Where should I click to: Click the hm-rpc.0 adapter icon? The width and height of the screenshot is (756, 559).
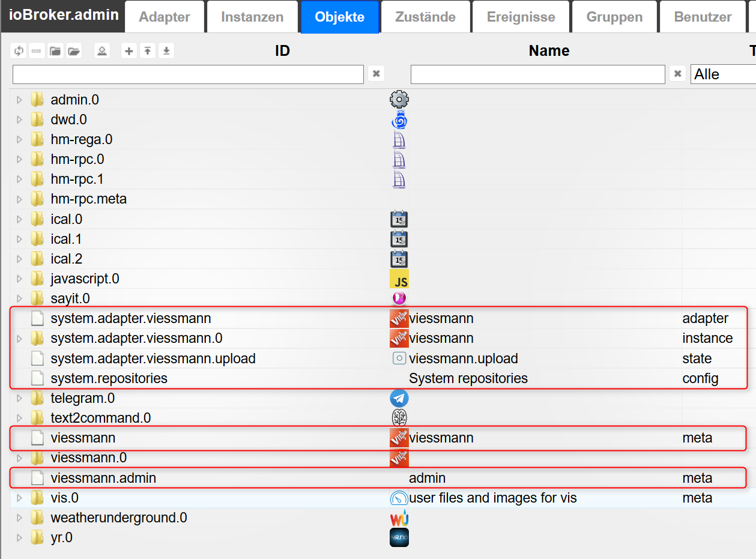pos(399,159)
